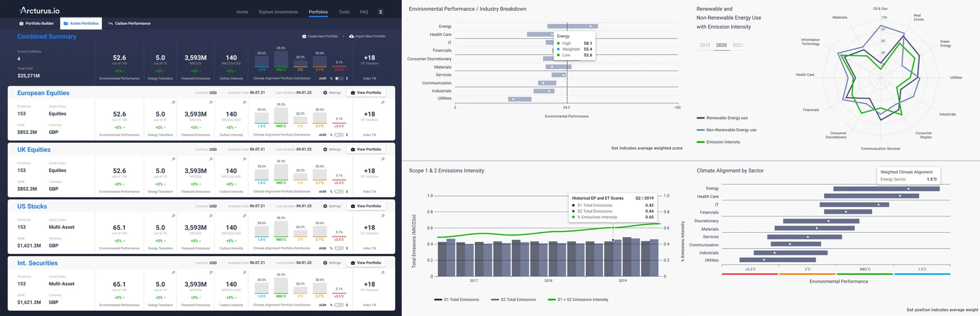Toggle AUM %/$ switch in Int. Securities
Image resolution: width=980 pixels, height=316 pixels.
coord(339,305)
